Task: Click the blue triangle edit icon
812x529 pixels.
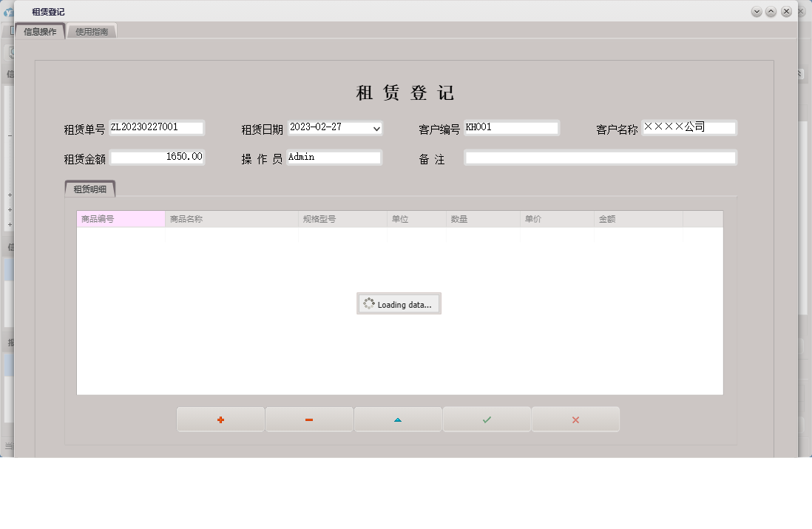Action: (397, 419)
